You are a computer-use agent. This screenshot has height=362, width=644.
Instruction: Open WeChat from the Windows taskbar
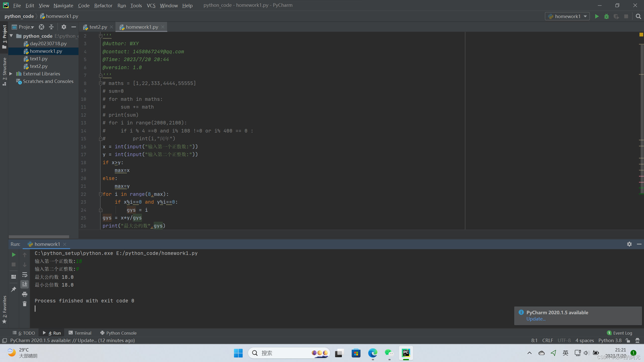tap(389, 353)
